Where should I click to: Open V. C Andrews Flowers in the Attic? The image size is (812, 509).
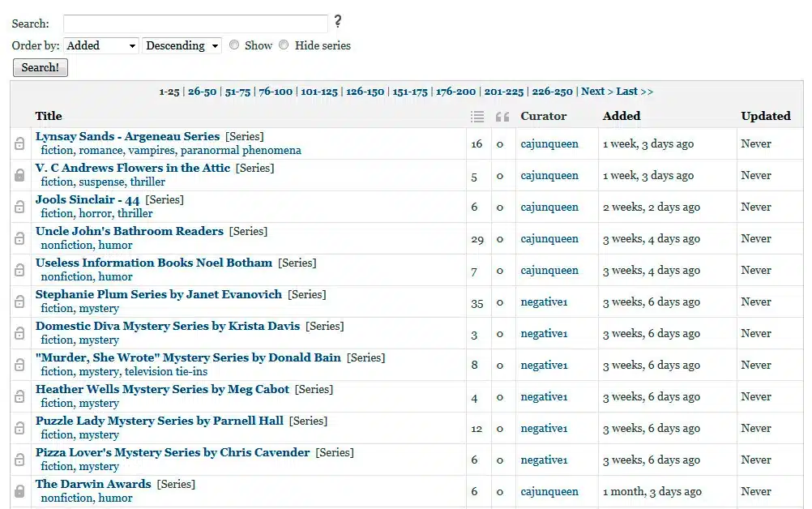133,168
